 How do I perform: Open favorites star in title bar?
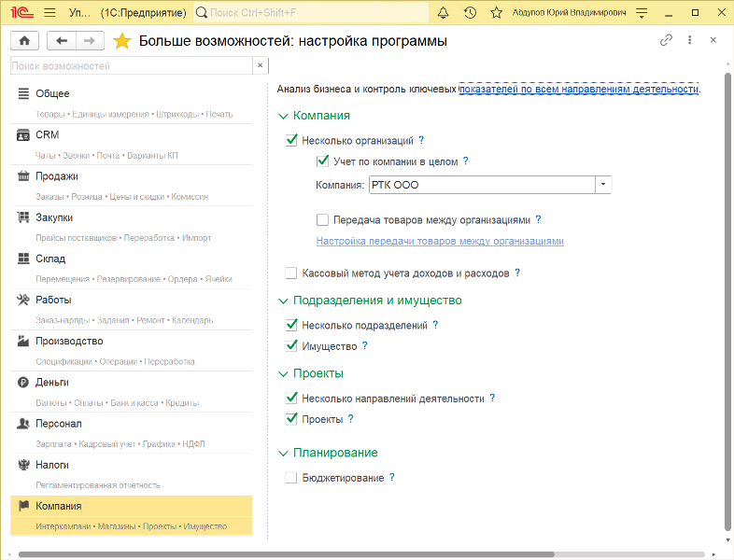point(496,13)
